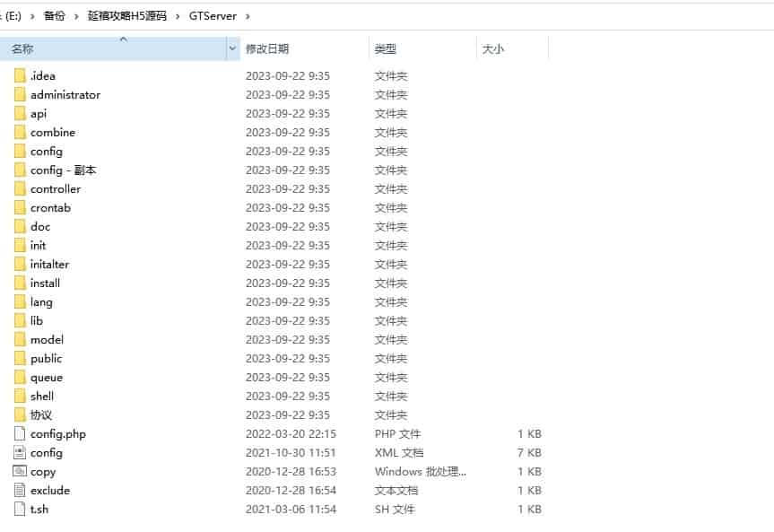Click the install folder icon
This screenshot has height=532, width=774.
tap(20, 283)
